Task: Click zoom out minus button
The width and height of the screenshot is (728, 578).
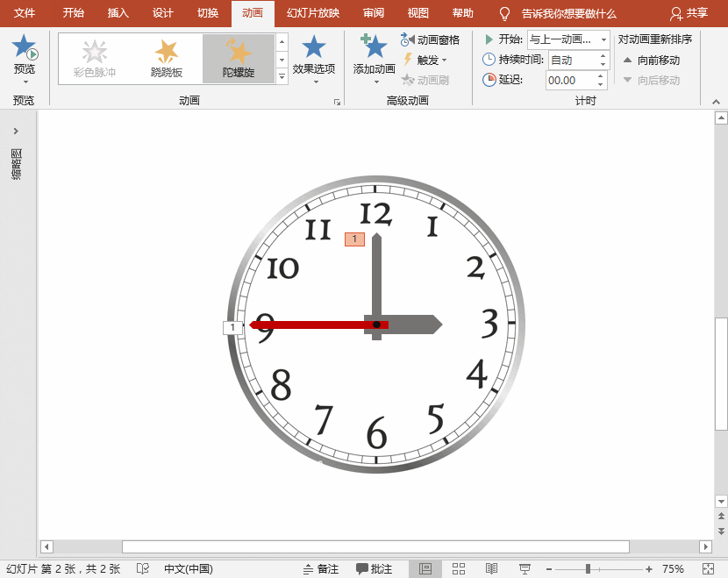Action: click(x=549, y=568)
